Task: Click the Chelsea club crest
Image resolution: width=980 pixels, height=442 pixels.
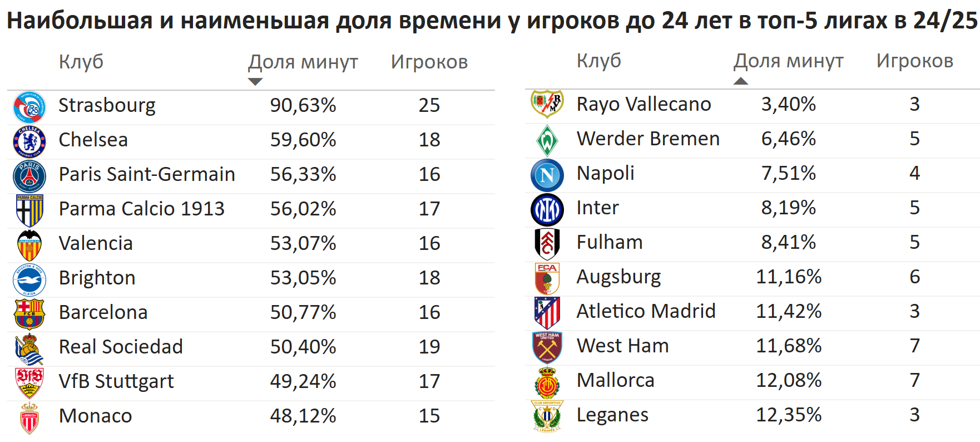Action: click(x=29, y=141)
